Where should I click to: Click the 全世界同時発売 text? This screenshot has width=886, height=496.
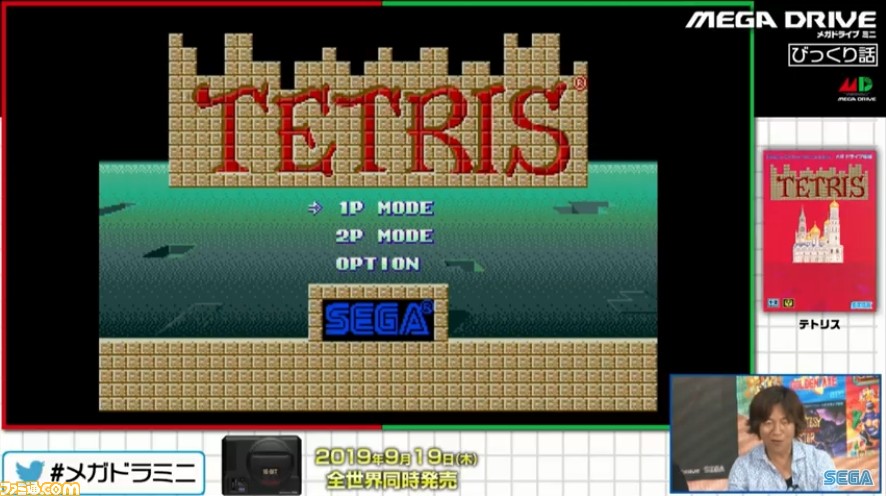click(x=392, y=480)
